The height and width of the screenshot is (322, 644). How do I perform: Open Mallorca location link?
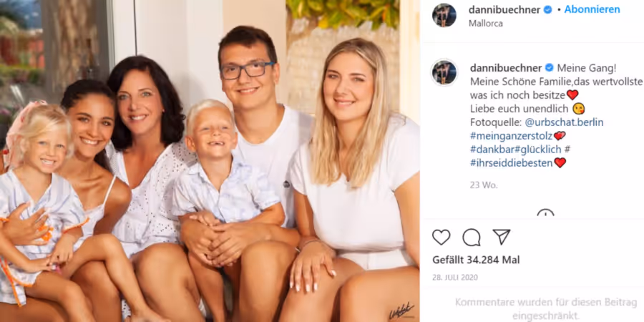pyautogui.click(x=485, y=24)
